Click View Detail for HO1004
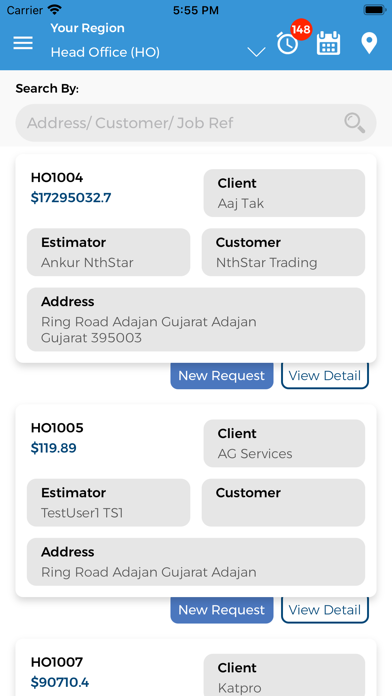 click(x=325, y=376)
